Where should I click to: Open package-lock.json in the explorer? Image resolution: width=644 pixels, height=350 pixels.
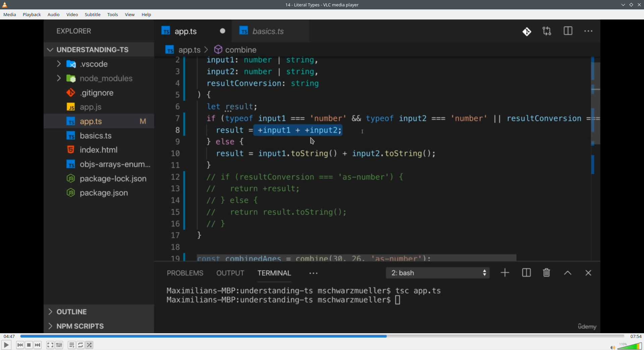[99, 179]
